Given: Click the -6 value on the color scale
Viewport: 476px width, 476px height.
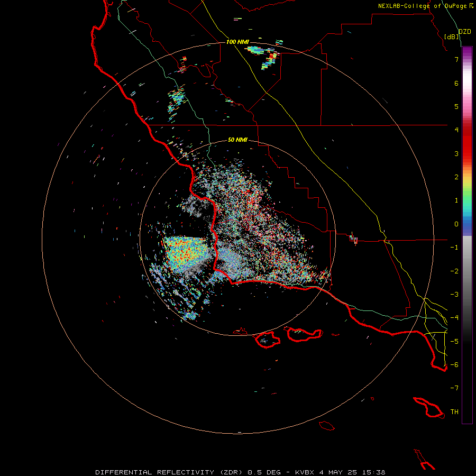Looking at the screenshot, I should (454, 365).
